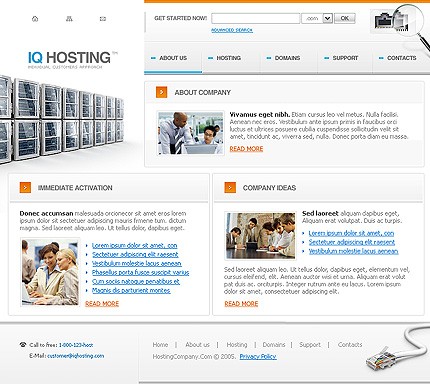Open the Advanced Search link
Viewport: 430px width, 384px height.
coord(232,30)
